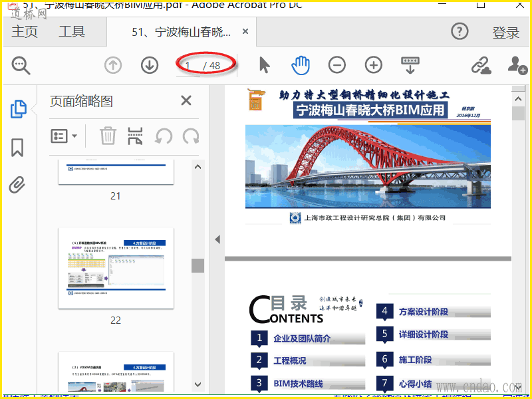Select the page 21 thumbnail
The height and width of the screenshot is (399, 532).
click(116, 172)
